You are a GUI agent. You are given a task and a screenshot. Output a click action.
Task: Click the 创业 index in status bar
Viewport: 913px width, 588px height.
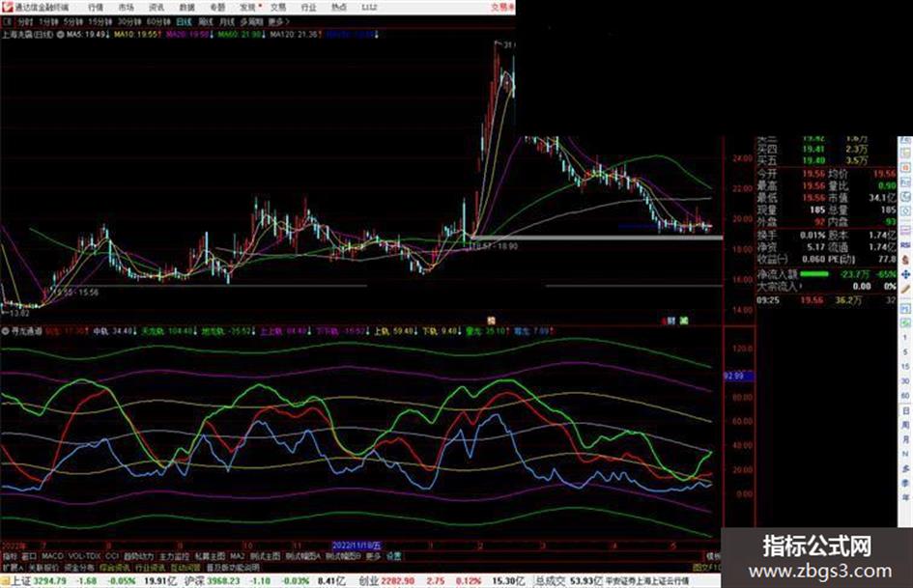[369, 581]
